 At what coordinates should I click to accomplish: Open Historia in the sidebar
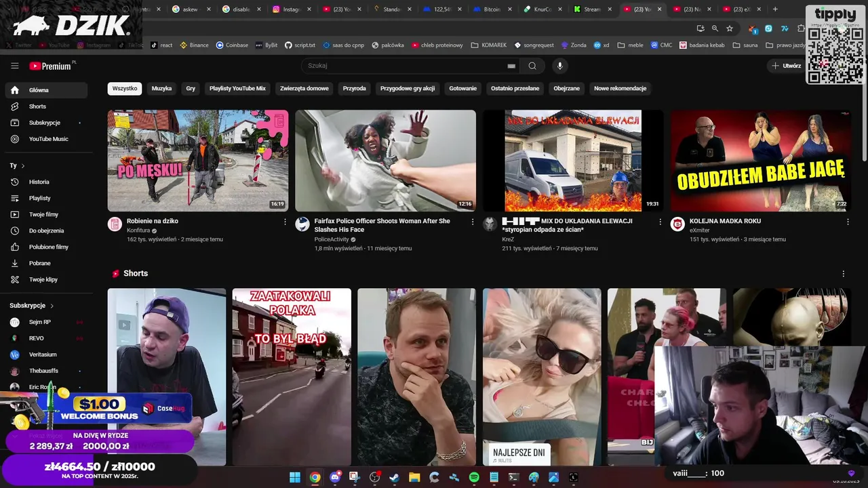point(46,182)
